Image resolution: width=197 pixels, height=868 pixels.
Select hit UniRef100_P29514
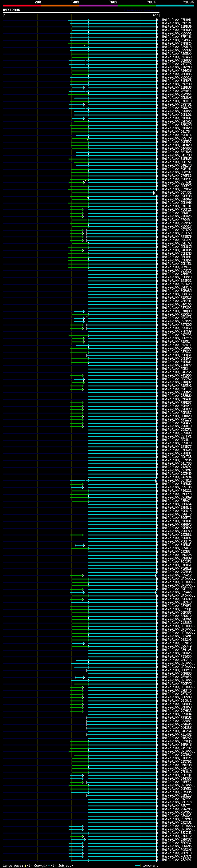point(176,341)
